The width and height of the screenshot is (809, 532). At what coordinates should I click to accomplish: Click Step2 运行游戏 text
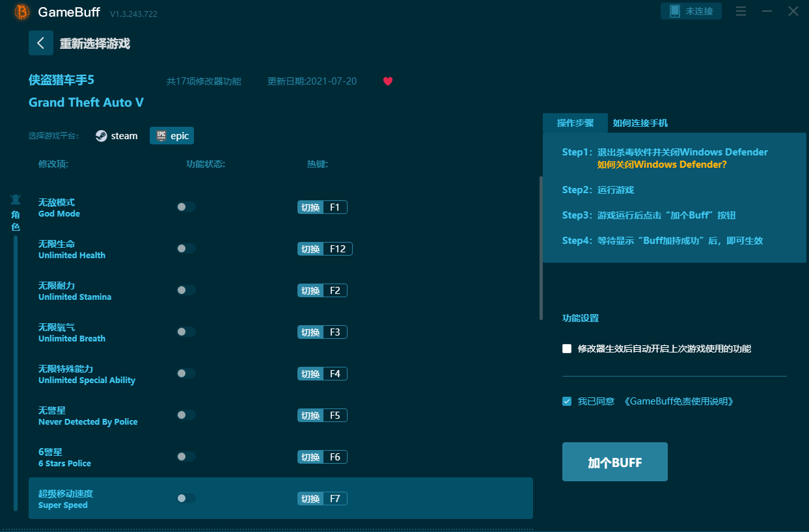[x=598, y=190]
